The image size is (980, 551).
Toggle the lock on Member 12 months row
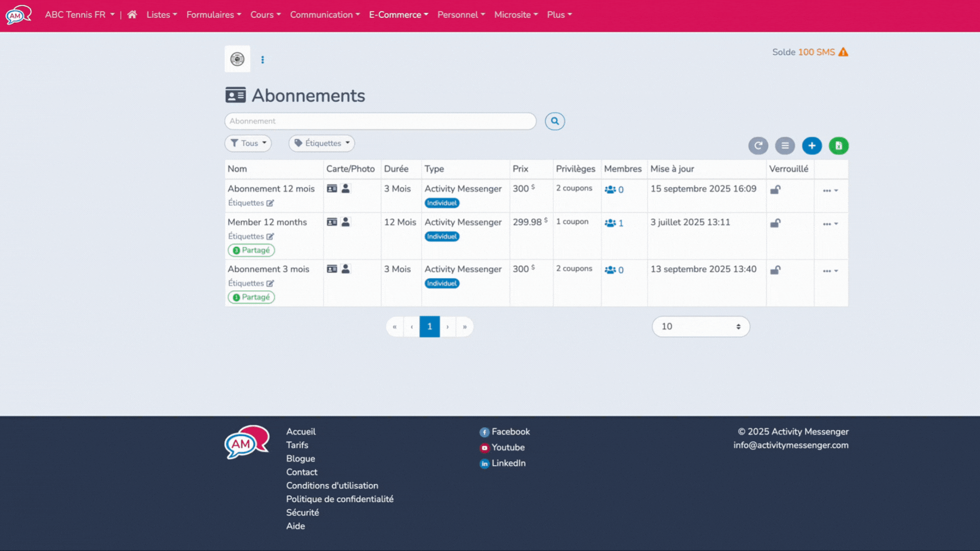click(775, 223)
